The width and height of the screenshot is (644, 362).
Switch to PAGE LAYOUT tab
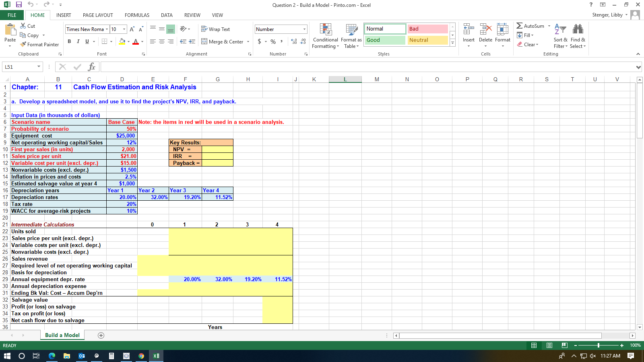pos(98,15)
